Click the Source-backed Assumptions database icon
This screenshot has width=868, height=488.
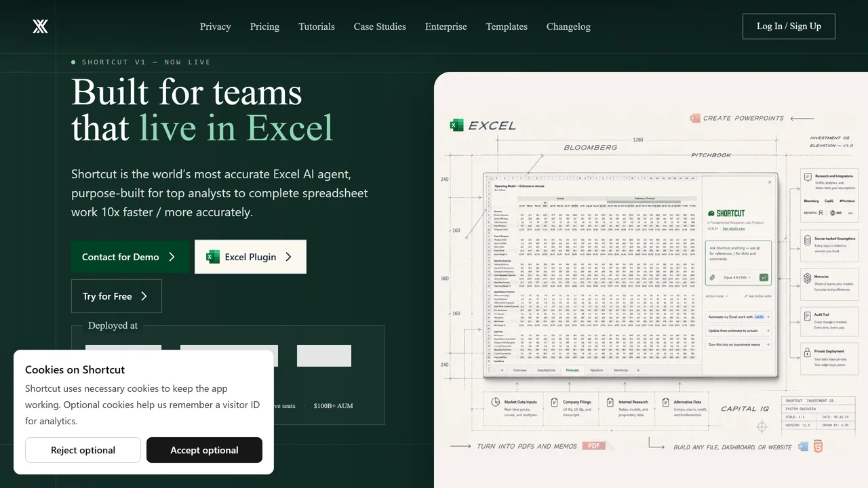point(808,241)
